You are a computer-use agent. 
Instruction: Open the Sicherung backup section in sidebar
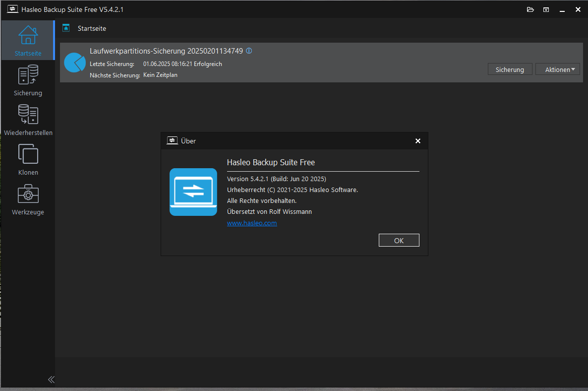coord(28,80)
